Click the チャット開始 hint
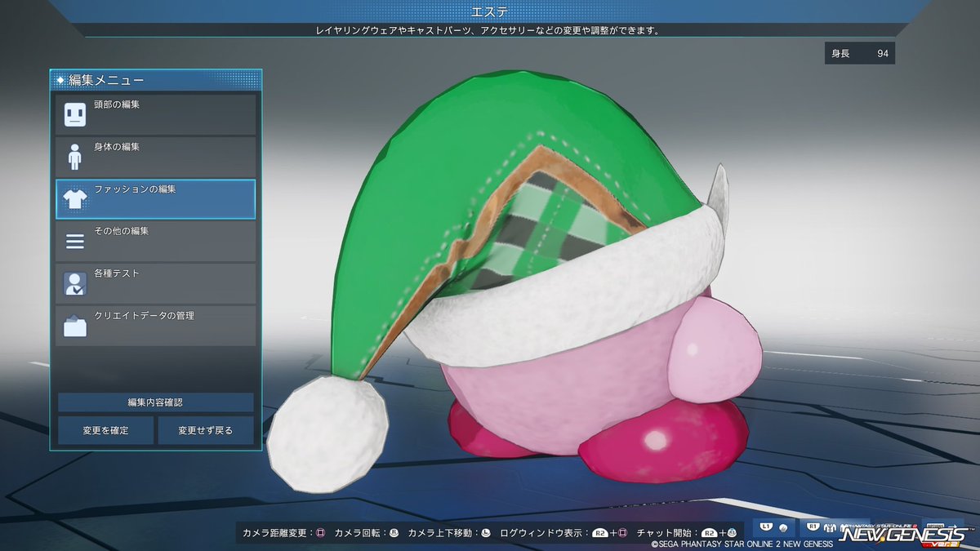980x551 pixels. tap(686, 533)
